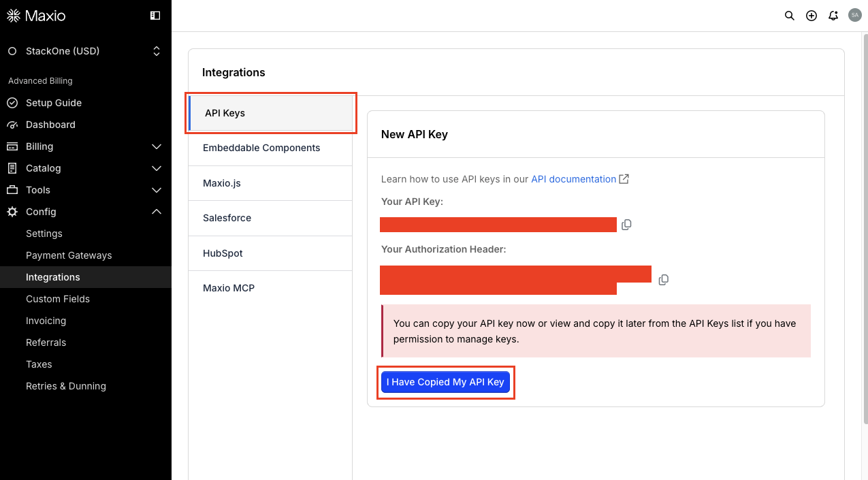Viewport: 868px width, 480px height.
Task: Select the API Keys tab
Action: (271, 113)
